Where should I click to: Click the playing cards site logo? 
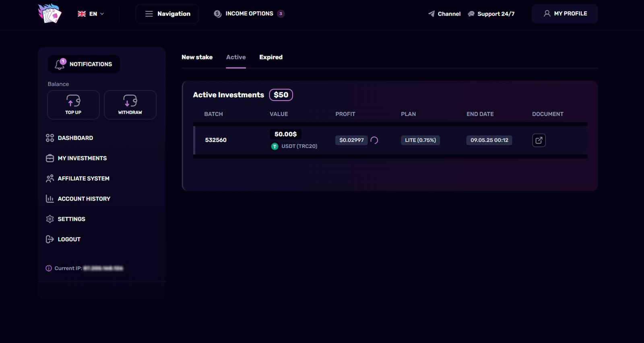click(50, 14)
